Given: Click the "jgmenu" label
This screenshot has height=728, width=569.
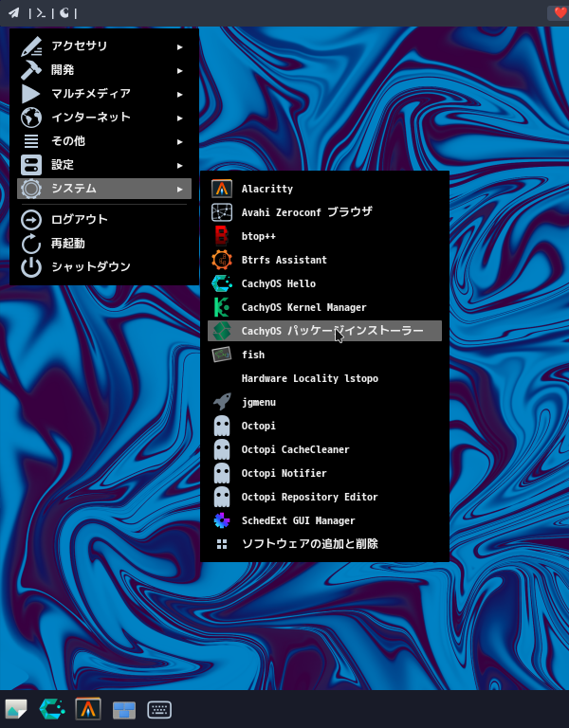Looking at the screenshot, I should click(259, 403).
